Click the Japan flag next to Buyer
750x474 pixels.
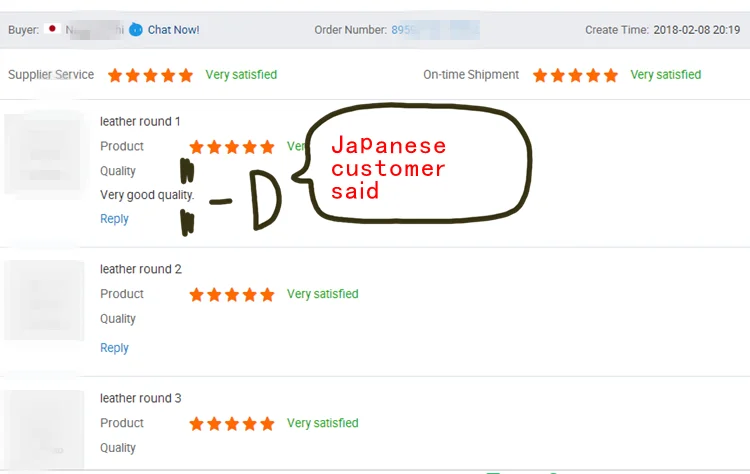click(x=52, y=29)
